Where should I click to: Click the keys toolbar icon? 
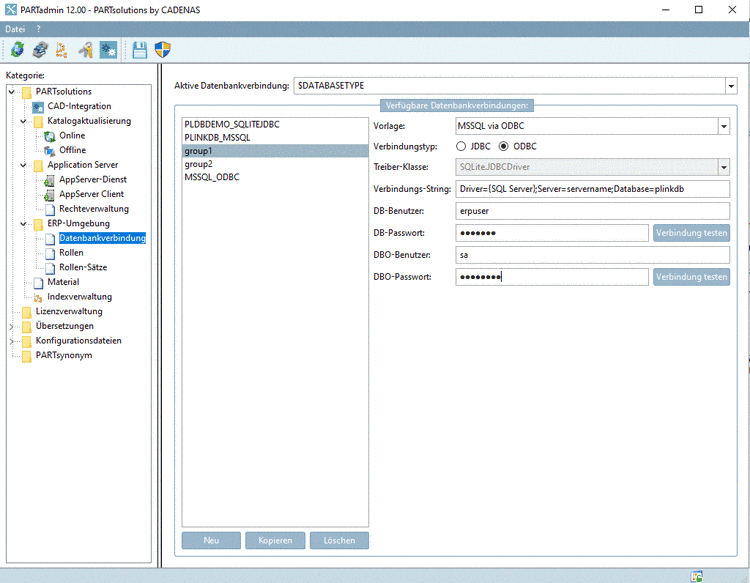85,50
